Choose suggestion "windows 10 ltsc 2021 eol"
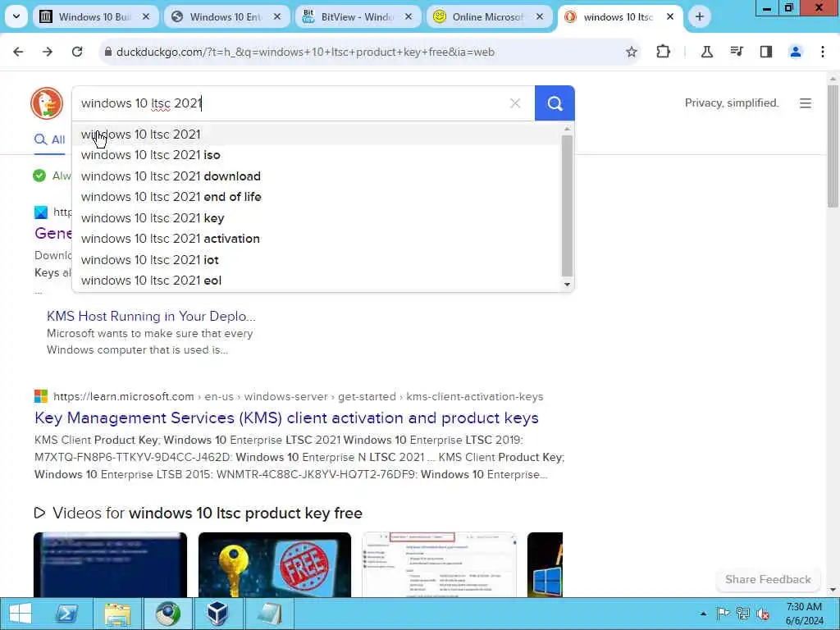 coord(317,281)
